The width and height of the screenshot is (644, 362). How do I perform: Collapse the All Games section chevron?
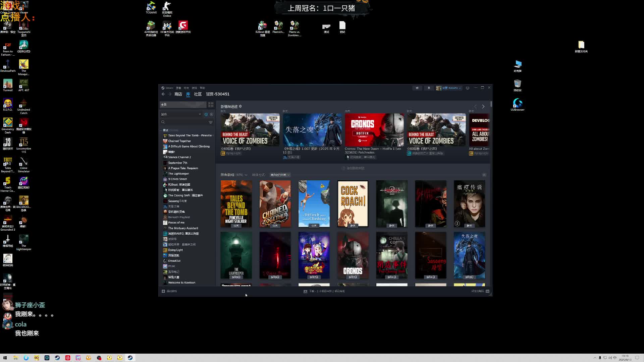[484, 175]
